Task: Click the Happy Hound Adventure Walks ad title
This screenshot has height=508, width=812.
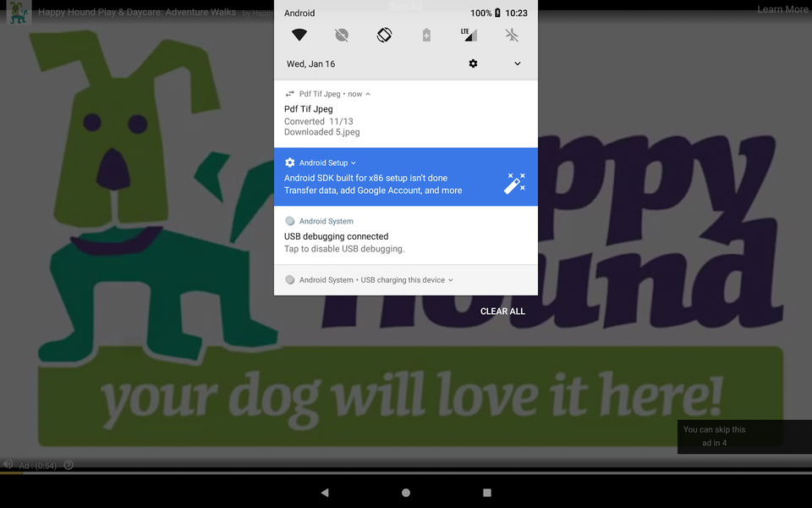Action: click(x=137, y=12)
